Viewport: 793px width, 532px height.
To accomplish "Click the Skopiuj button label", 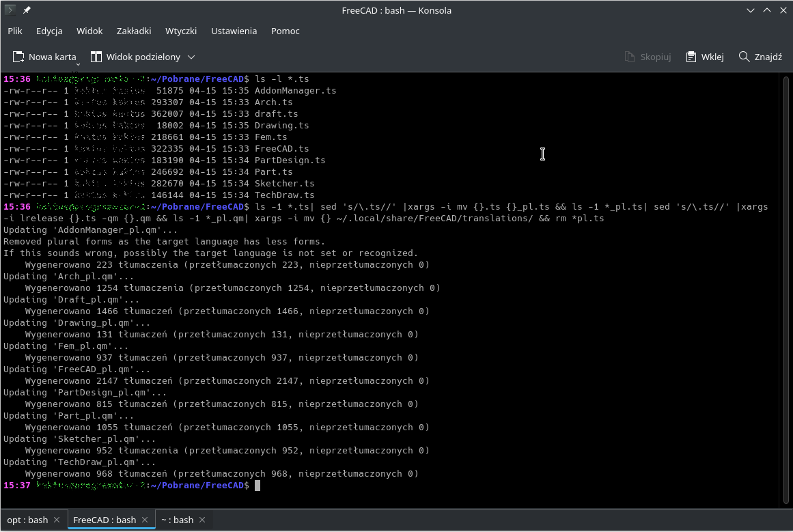I will [656, 57].
